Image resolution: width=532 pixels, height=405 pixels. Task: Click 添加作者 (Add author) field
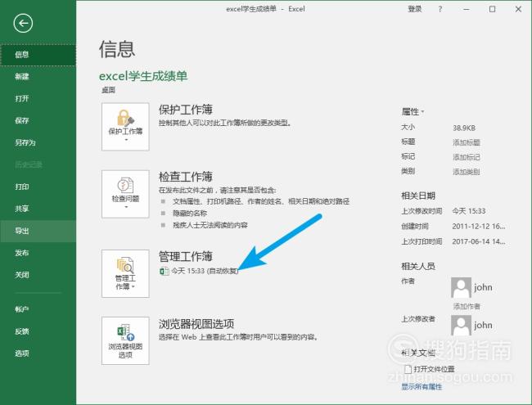point(467,306)
